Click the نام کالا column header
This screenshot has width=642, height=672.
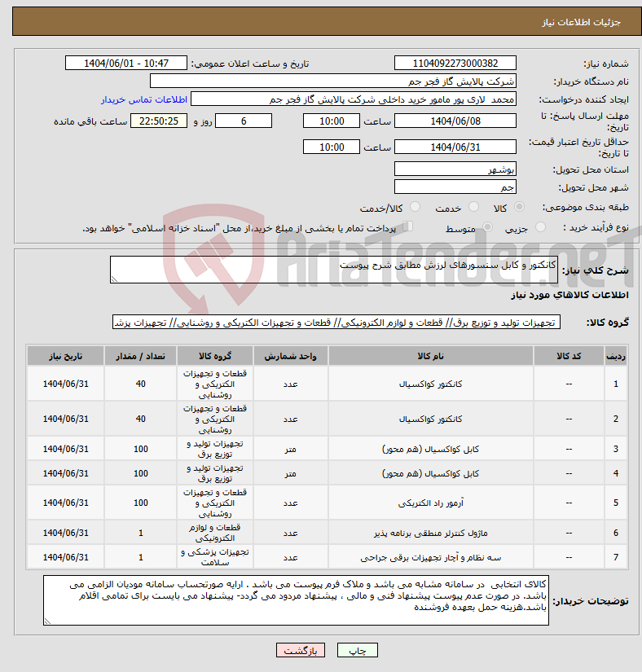click(x=431, y=356)
